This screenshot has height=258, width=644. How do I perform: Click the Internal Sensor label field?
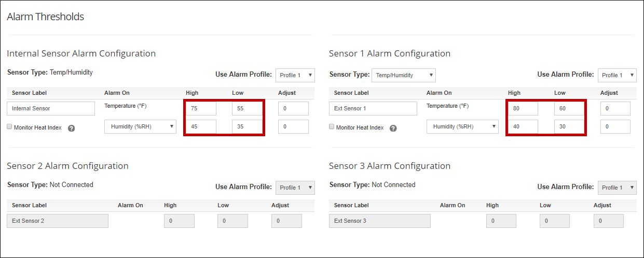point(51,108)
